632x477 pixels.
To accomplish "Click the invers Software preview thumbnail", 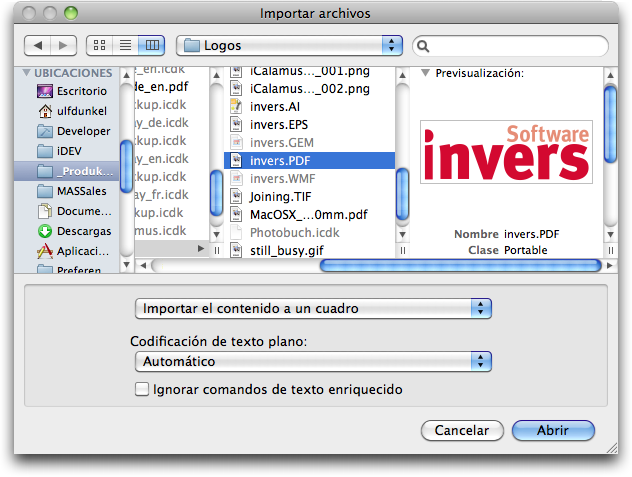I will (x=506, y=152).
